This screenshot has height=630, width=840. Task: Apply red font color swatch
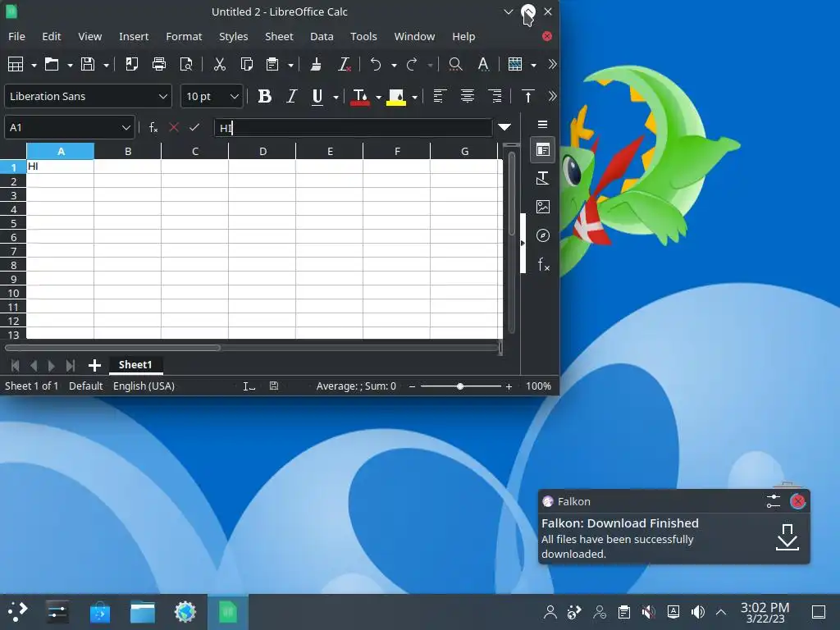pos(360,97)
